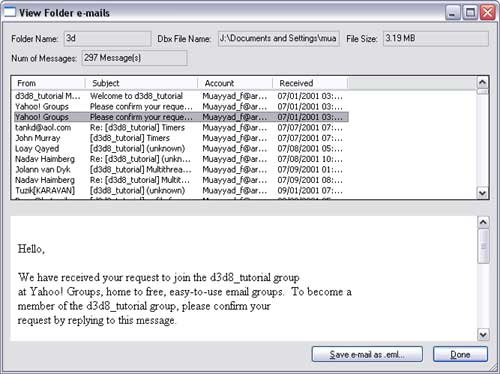Select John Murray's Timers email

pyautogui.click(x=181, y=138)
